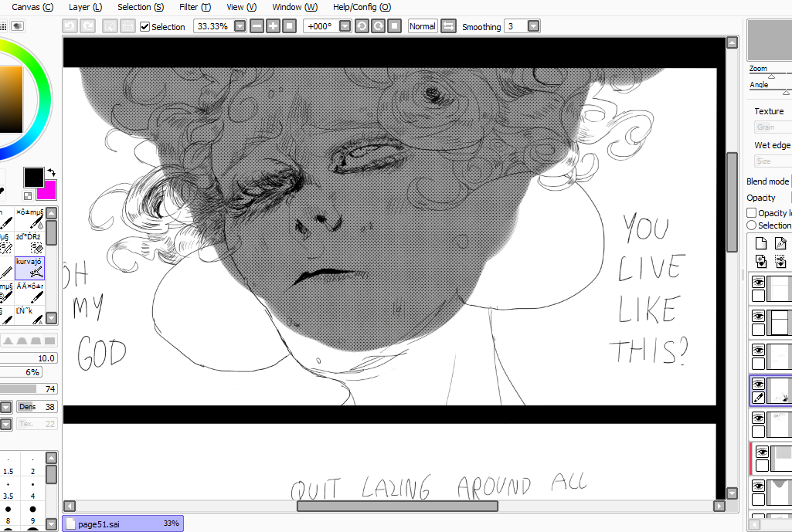The height and width of the screenshot is (532, 792).
Task: Open the Layer menu
Action: (x=85, y=7)
